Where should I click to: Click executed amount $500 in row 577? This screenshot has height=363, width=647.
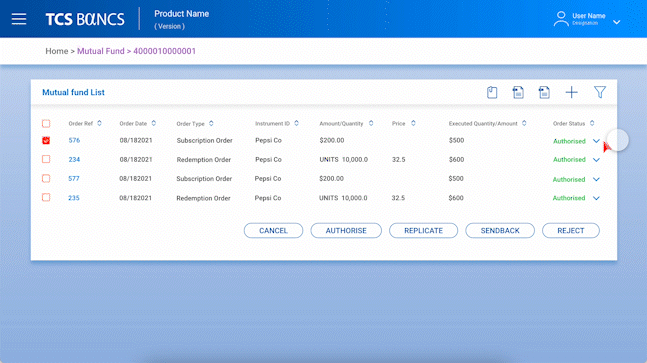(x=456, y=179)
